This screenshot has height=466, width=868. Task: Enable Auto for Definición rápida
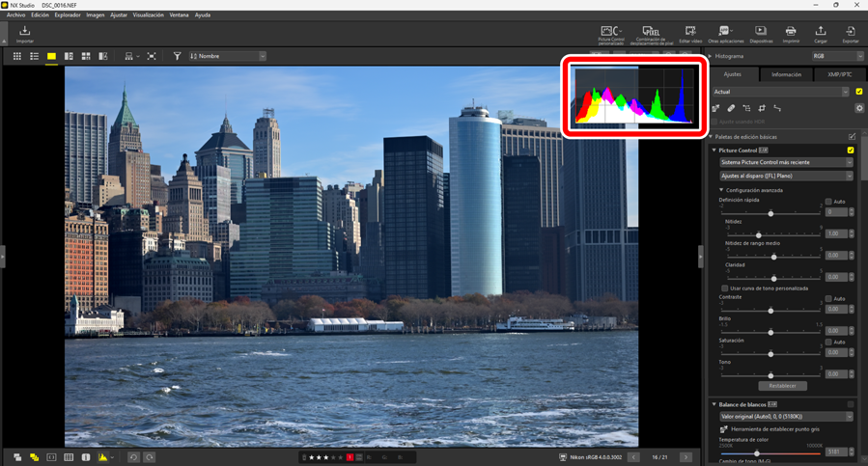coord(828,202)
